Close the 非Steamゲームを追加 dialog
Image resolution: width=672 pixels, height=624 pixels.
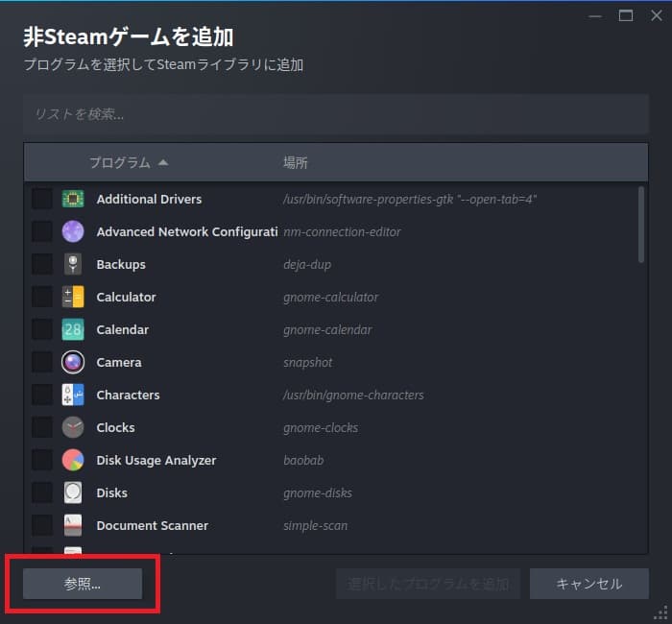coord(656,16)
